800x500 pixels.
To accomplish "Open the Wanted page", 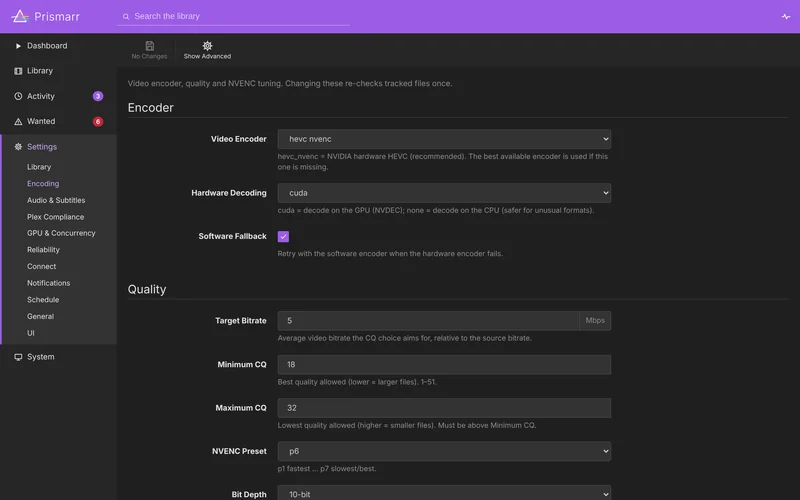I will click(x=41, y=121).
